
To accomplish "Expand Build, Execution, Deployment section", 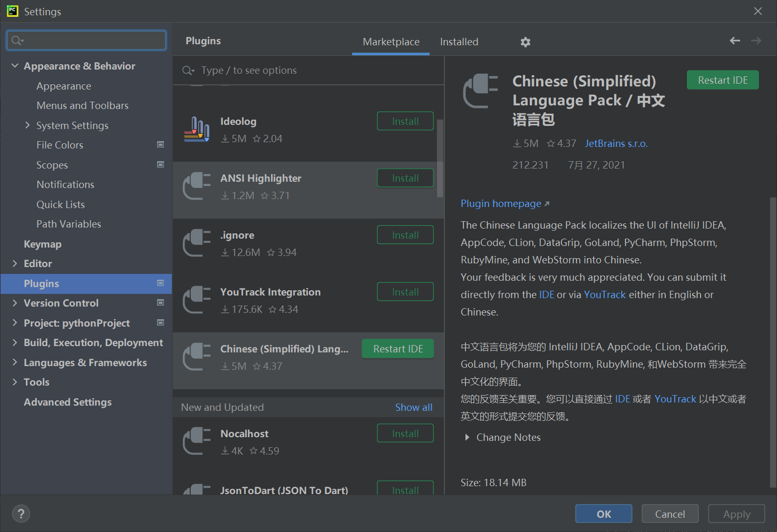I will coord(15,342).
